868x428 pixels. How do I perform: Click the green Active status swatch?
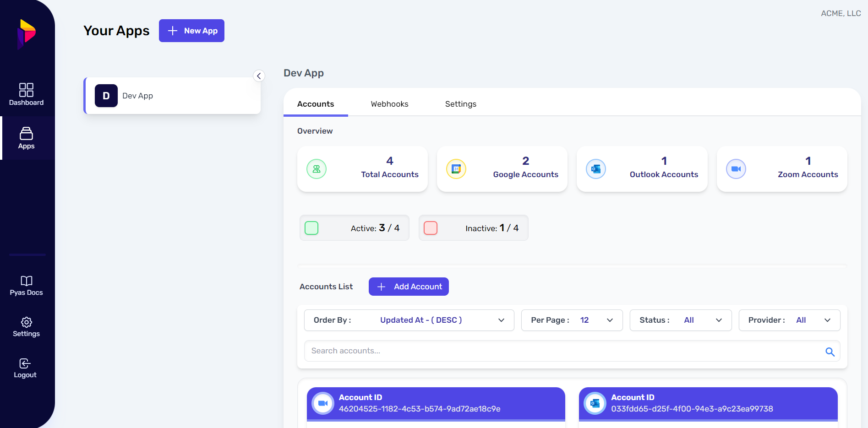tap(311, 228)
